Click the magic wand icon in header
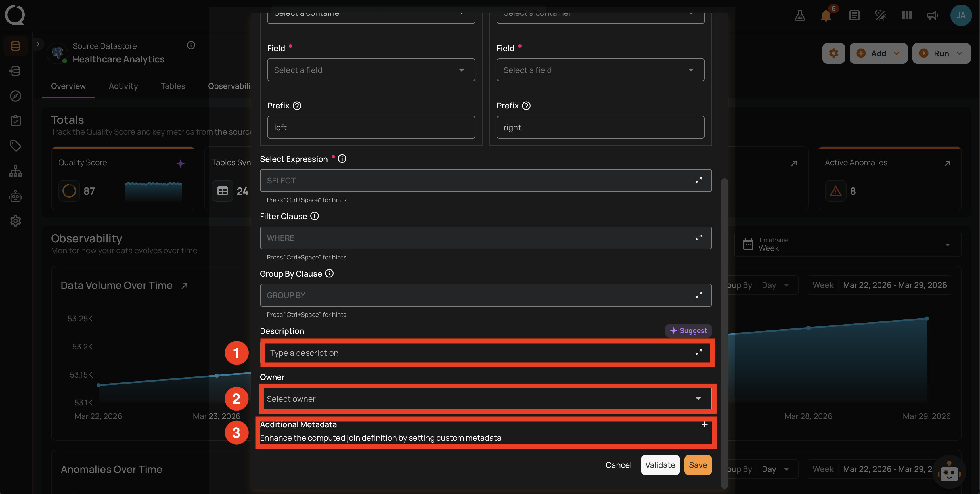 tap(880, 15)
